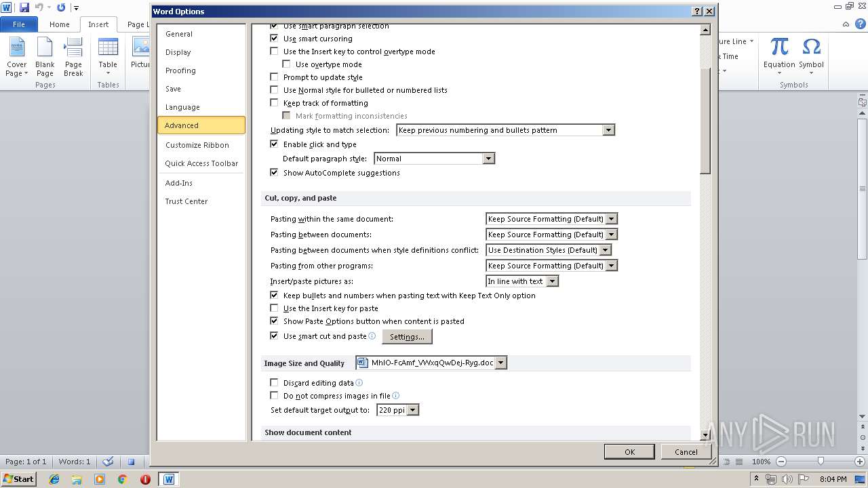Click the 100% zoom level indicator

(762, 462)
